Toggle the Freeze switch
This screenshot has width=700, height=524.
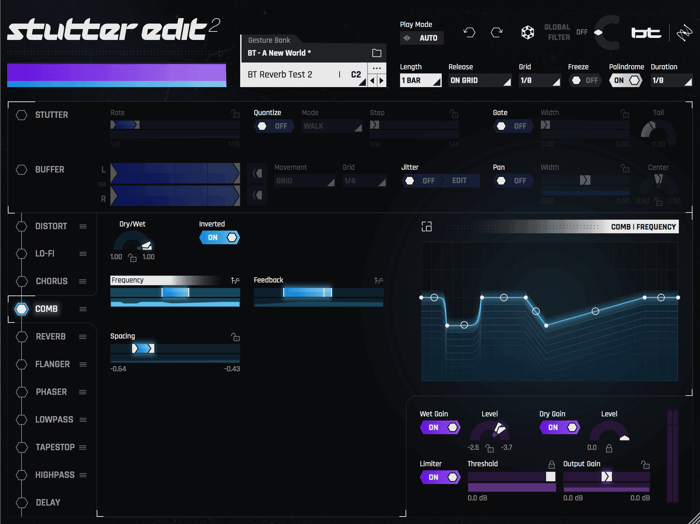pyautogui.click(x=585, y=81)
